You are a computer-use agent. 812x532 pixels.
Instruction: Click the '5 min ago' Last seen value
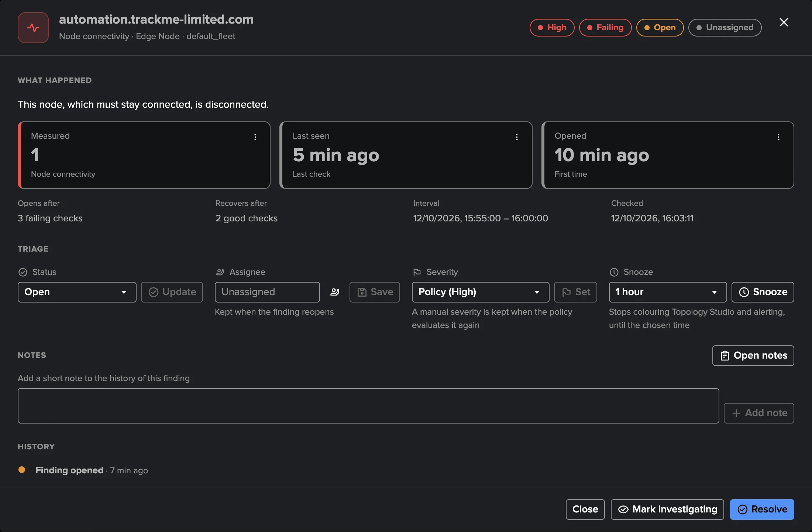[x=336, y=155]
